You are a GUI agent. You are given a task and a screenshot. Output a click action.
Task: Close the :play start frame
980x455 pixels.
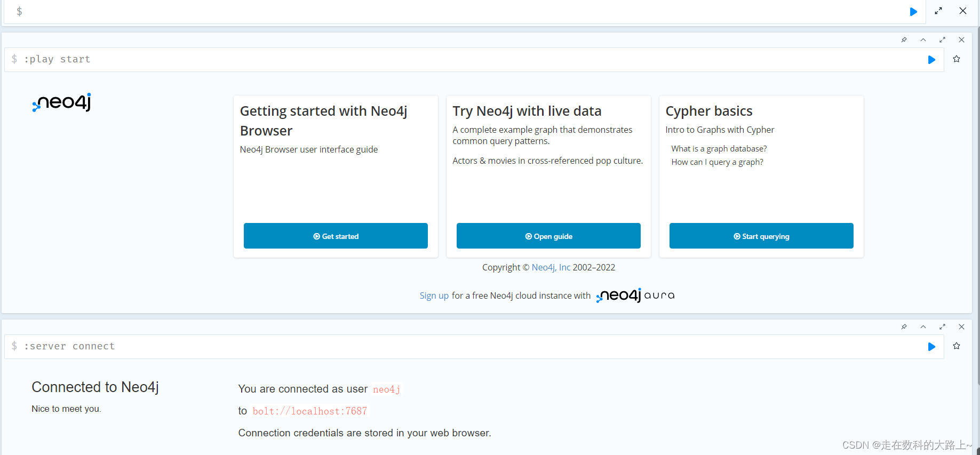click(961, 40)
